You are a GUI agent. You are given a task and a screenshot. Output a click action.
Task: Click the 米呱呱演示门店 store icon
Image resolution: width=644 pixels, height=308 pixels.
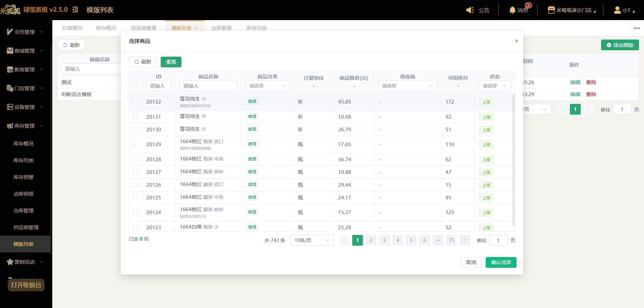coord(551,10)
